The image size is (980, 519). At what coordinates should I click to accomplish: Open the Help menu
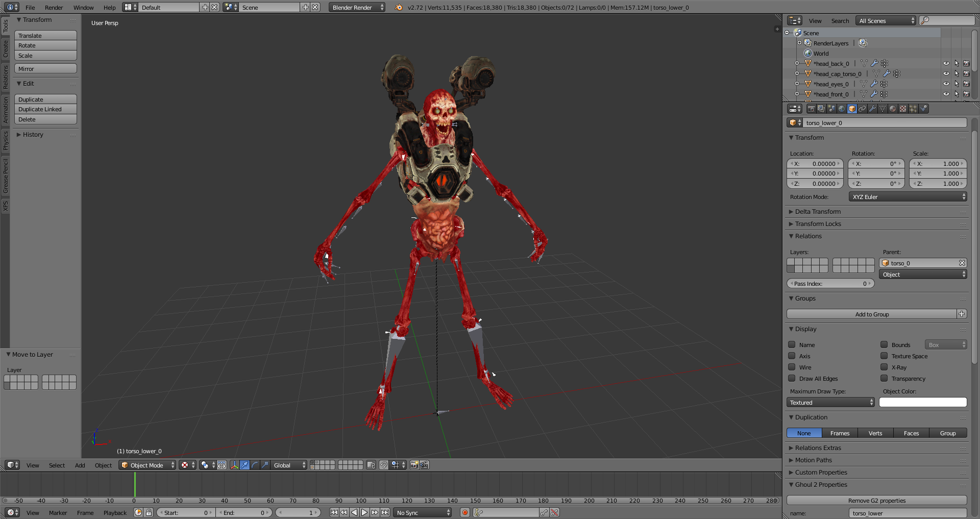[109, 8]
